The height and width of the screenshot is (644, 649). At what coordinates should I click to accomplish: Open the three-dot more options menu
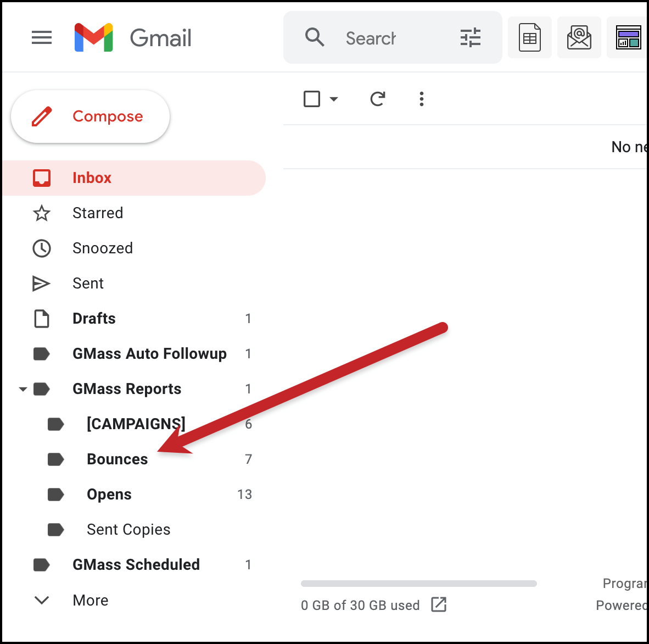pos(421,99)
